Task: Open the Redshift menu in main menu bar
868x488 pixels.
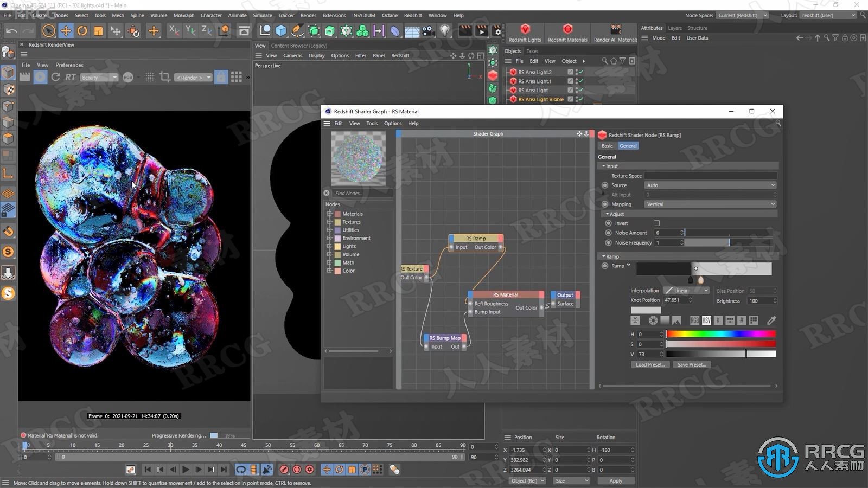Action: click(413, 15)
